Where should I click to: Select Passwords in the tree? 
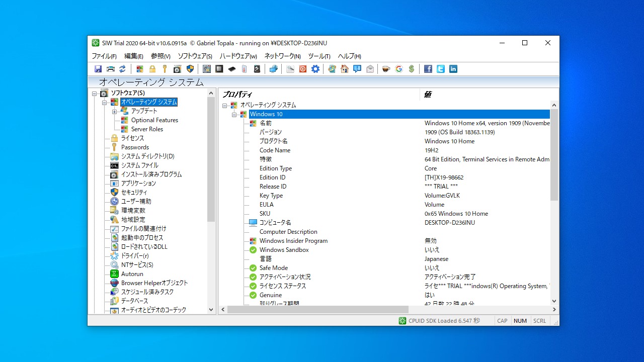[x=135, y=147]
